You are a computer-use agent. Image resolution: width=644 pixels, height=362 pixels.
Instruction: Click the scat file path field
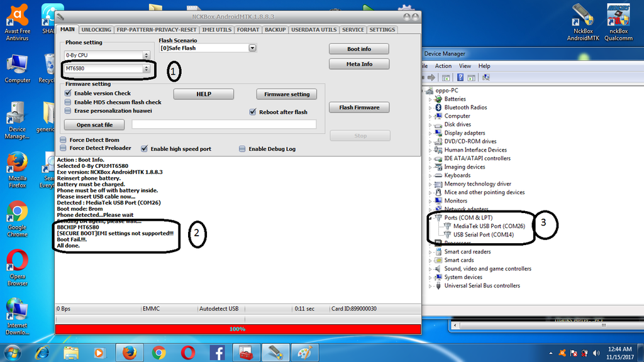point(223,124)
